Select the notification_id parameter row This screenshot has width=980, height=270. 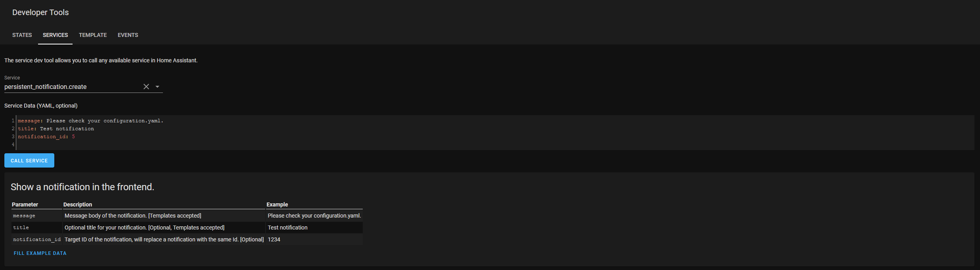[187, 239]
